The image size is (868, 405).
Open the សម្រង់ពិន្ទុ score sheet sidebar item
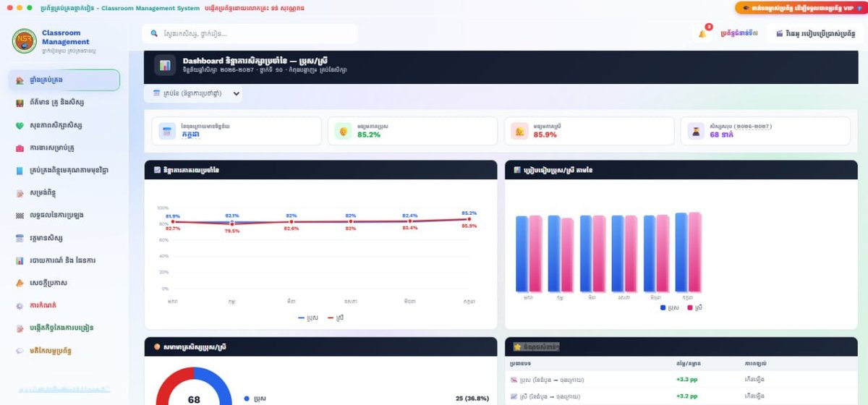coord(64,193)
